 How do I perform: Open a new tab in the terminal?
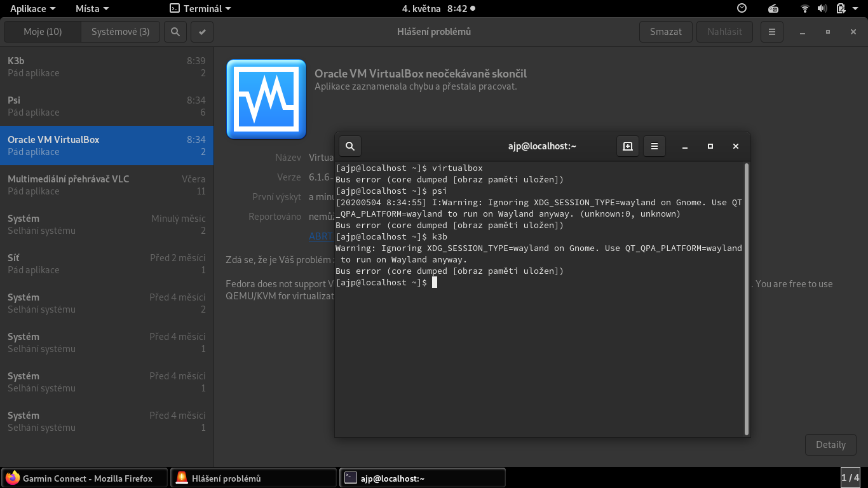click(x=628, y=146)
